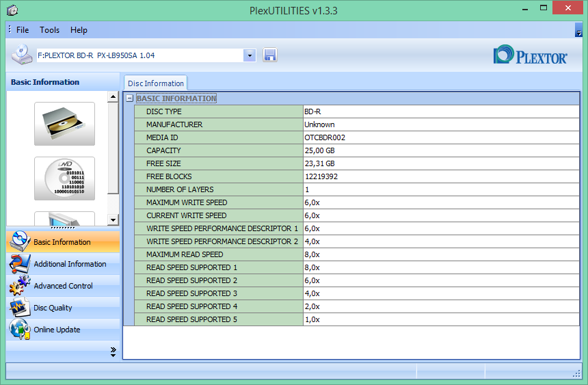The image size is (588, 385).
Task: Click the FREE SIZE value 23,31 GB
Action: point(319,163)
